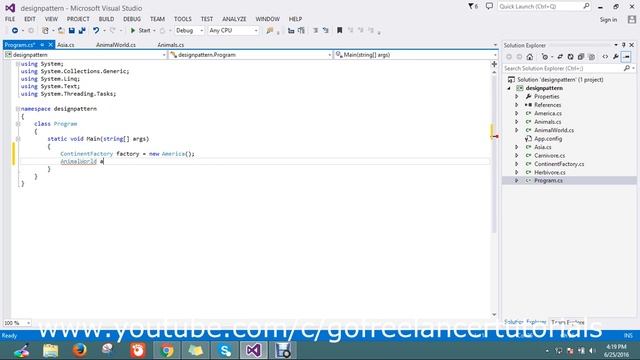Open the ANALYZE menu
The width and height of the screenshot is (640, 360).
click(234, 19)
